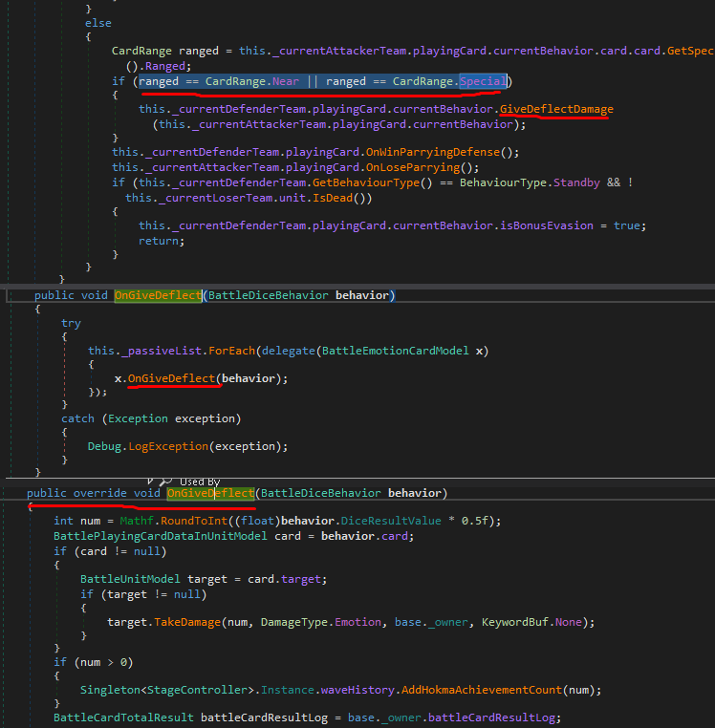Screen dimensions: 715x728
Task: Click the return keyword
Action: (x=158, y=241)
